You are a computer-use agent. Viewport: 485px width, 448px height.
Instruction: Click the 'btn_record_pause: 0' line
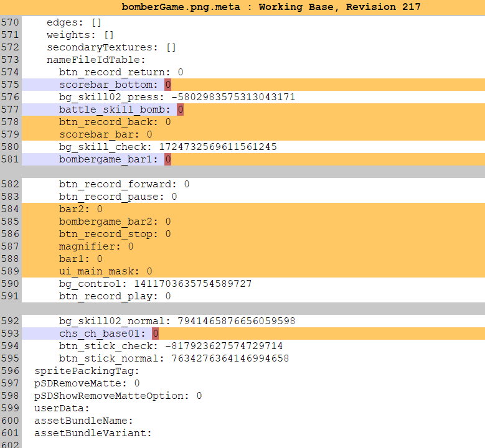118,197
